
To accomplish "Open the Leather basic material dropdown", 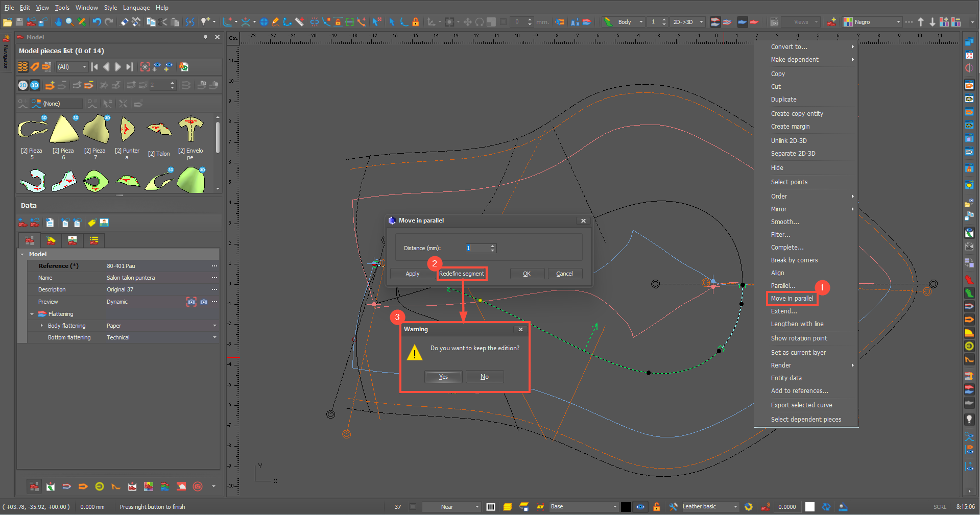I will [x=710, y=507].
